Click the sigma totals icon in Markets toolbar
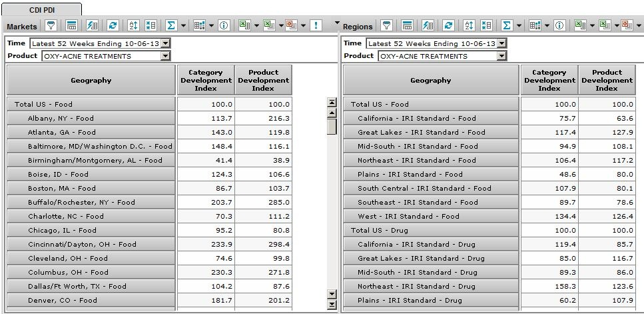This screenshot has height=314, width=644. click(171, 25)
